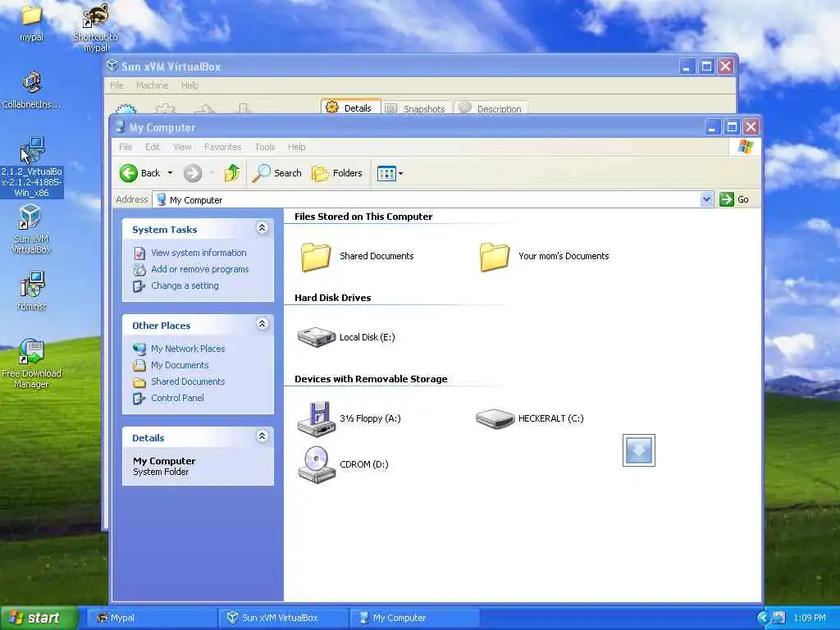840x630 pixels.
Task: Select the Local Disk (E:) drive icon
Action: (316, 337)
